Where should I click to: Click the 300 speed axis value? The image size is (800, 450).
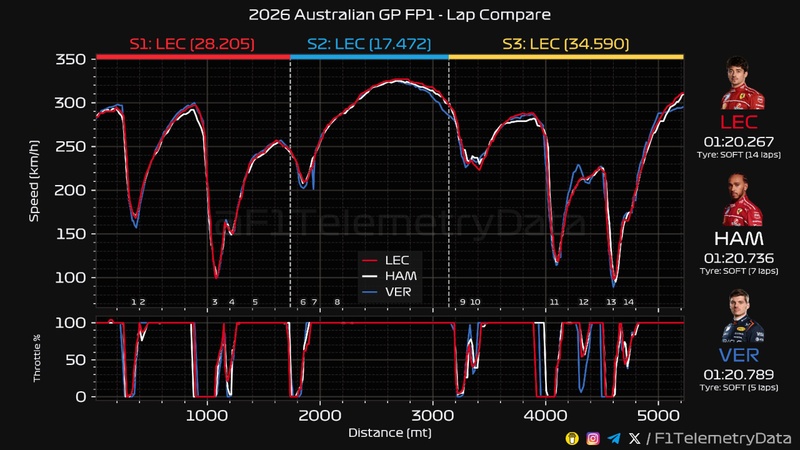click(70, 103)
